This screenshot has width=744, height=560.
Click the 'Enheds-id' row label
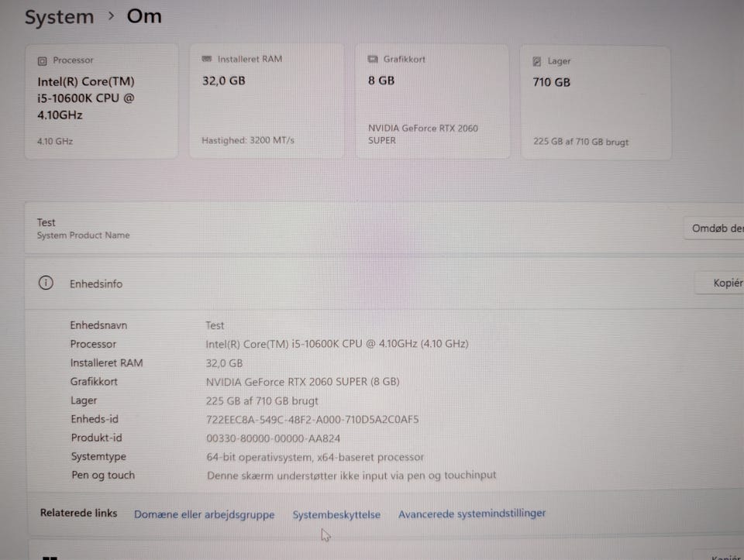click(x=95, y=419)
